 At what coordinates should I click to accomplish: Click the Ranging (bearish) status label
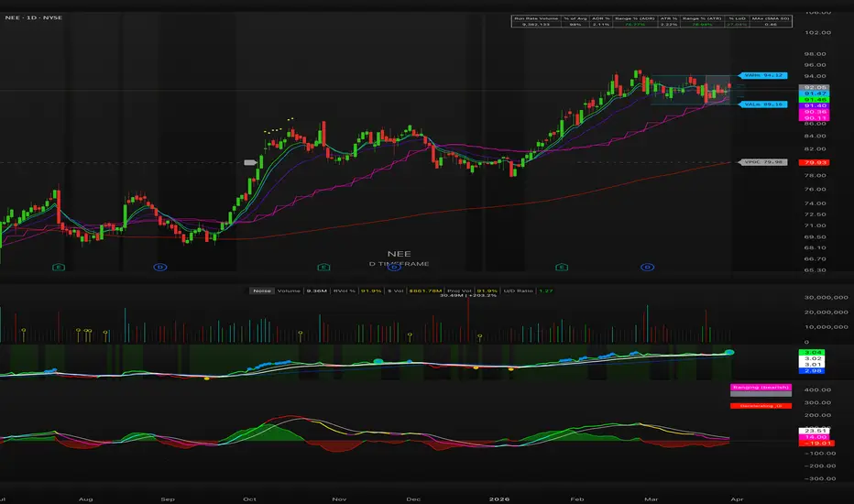761,388
